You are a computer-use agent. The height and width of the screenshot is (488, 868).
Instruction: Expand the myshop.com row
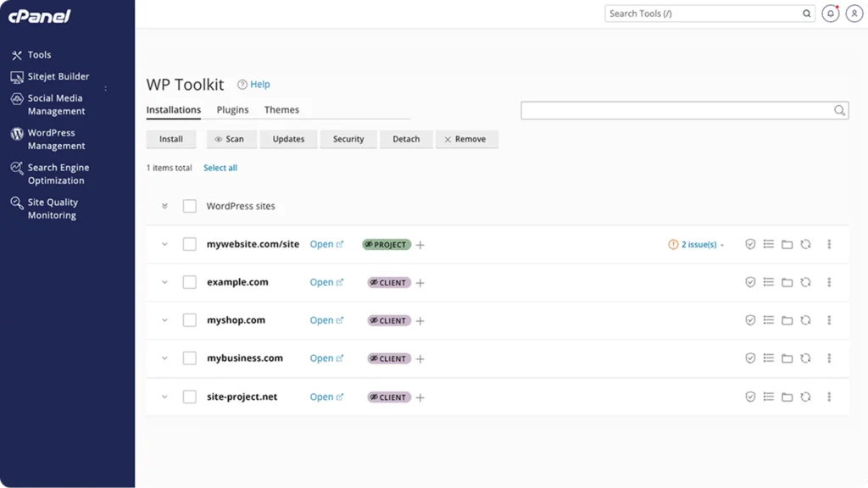coord(164,319)
